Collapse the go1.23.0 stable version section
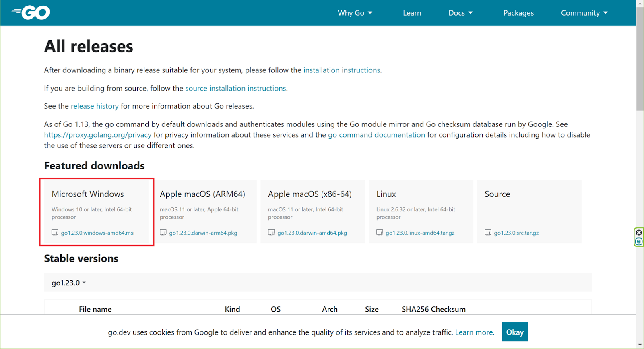644x349 pixels. pyautogui.click(x=69, y=283)
